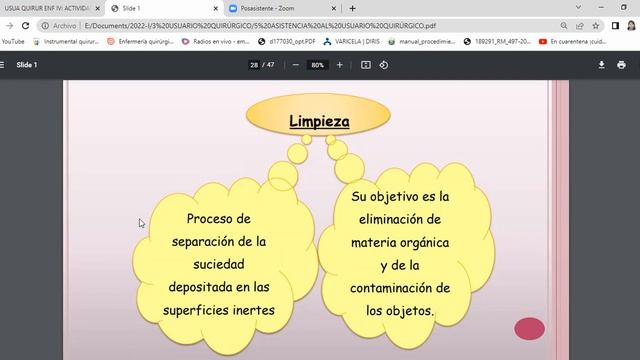This screenshot has width=640, height=360.
Task: Open the Chrome profile avatar
Action: pos(631,26)
